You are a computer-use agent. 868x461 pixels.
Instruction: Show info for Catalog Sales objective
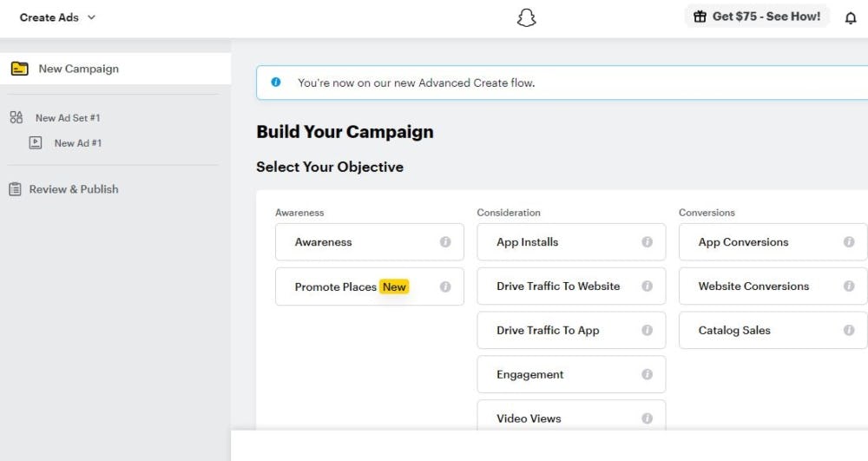click(x=848, y=330)
